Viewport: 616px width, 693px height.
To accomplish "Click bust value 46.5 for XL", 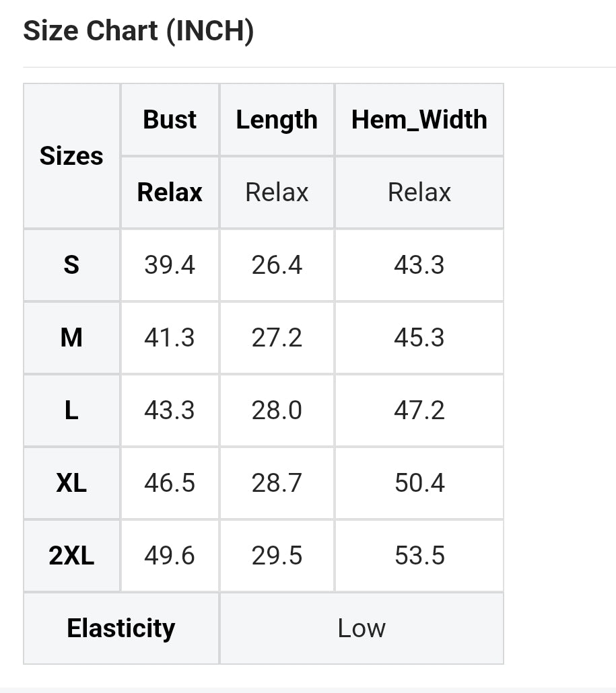I will tap(170, 483).
